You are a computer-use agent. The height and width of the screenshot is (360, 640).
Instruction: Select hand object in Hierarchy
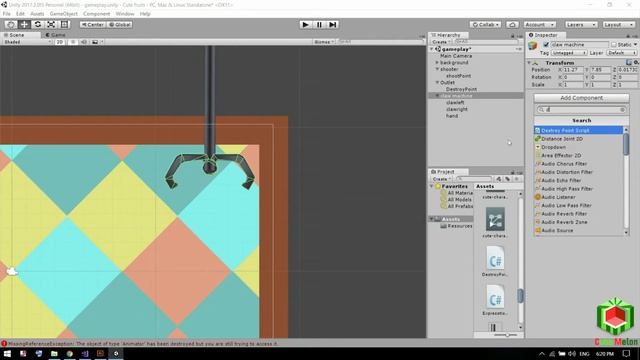point(452,116)
